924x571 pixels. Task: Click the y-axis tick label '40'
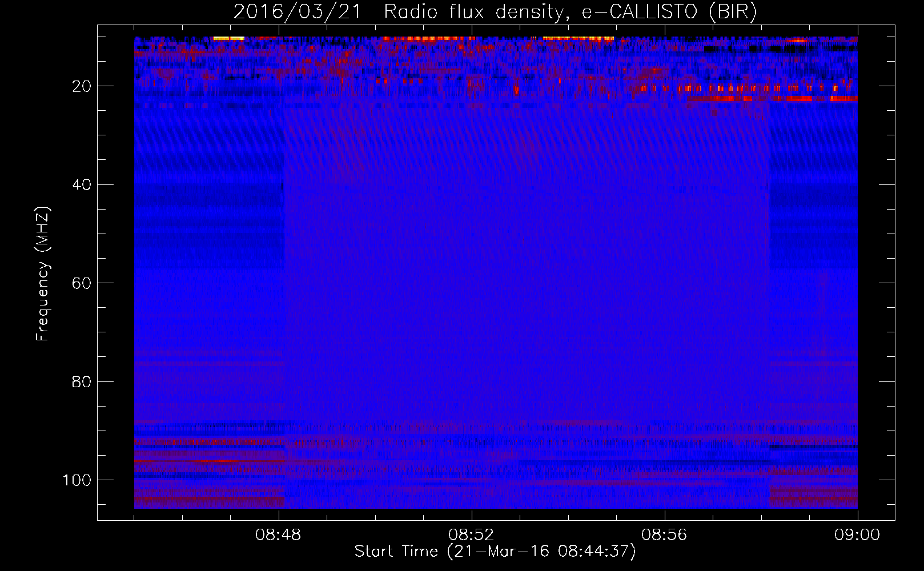click(82, 185)
